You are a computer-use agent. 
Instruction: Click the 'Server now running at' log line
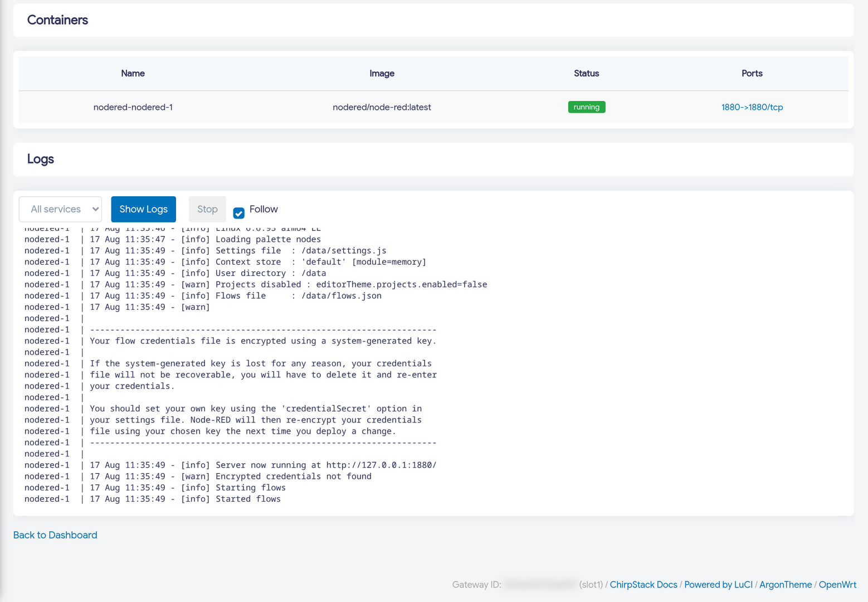(231, 465)
